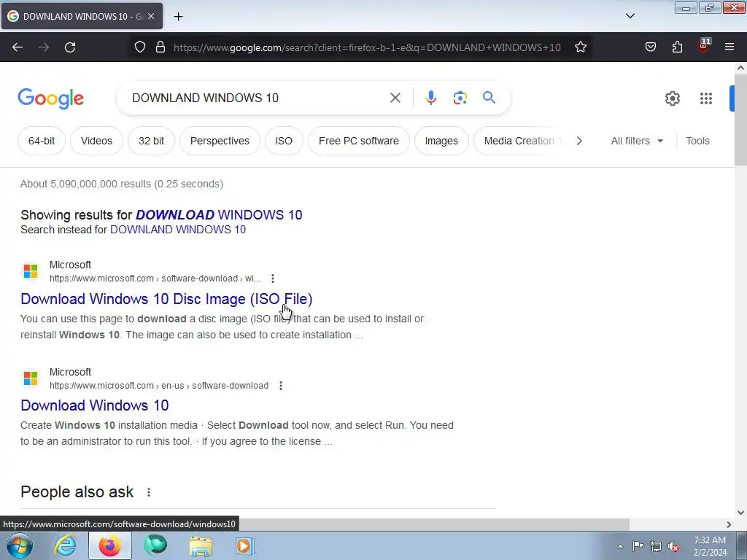Click the Google logo
This screenshot has height=560, width=747.
point(50,98)
